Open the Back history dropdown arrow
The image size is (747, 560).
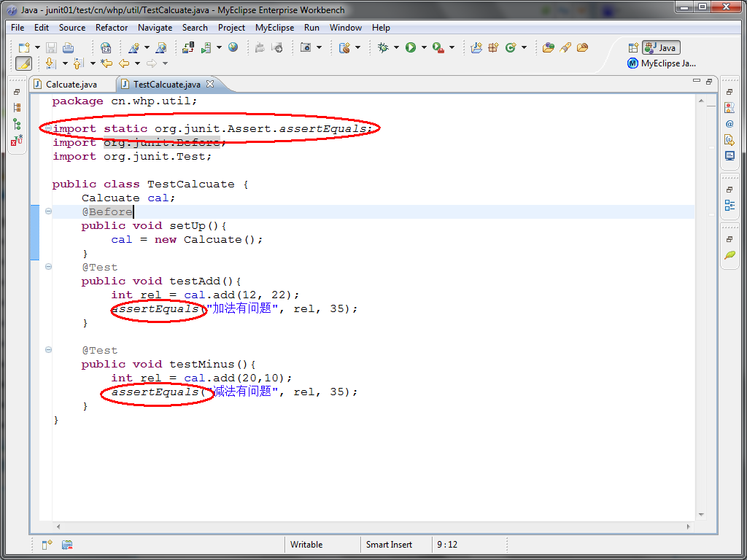pyautogui.click(x=137, y=63)
